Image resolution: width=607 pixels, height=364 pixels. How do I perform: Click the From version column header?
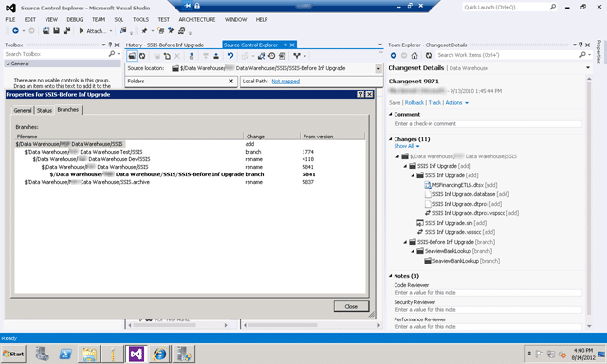click(x=333, y=136)
